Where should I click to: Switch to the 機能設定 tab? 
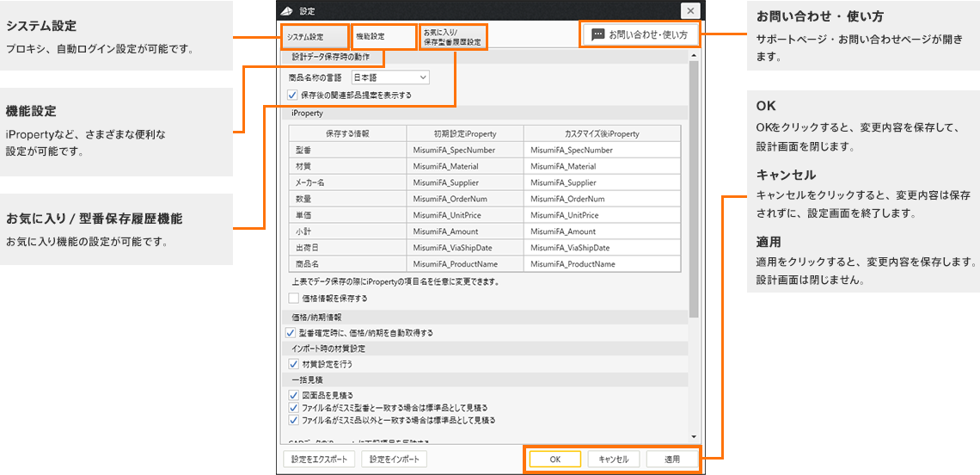point(383,37)
